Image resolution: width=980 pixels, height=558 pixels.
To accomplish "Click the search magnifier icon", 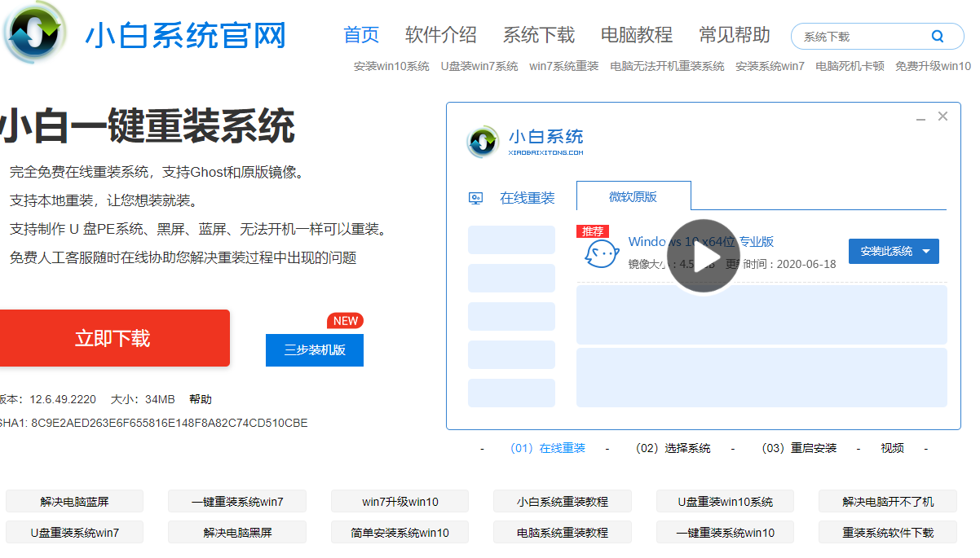I will click(937, 36).
